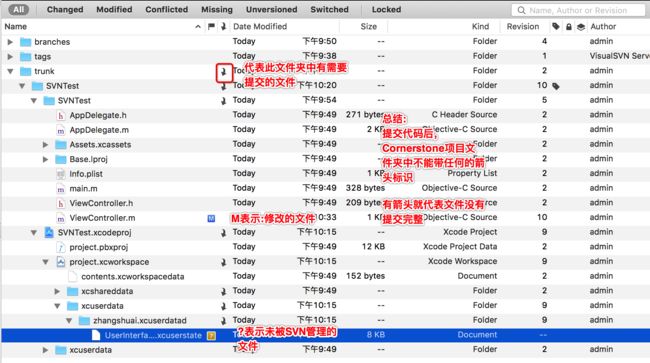The width and height of the screenshot is (650, 363).
Task: Switch to the Changed filter
Action: [x=65, y=9]
